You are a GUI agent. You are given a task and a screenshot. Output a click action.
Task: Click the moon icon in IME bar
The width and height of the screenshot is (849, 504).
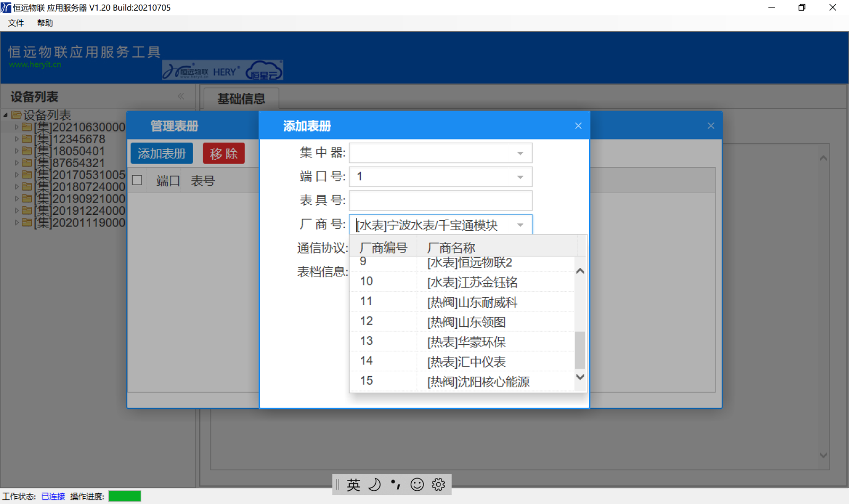coord(375,484)
